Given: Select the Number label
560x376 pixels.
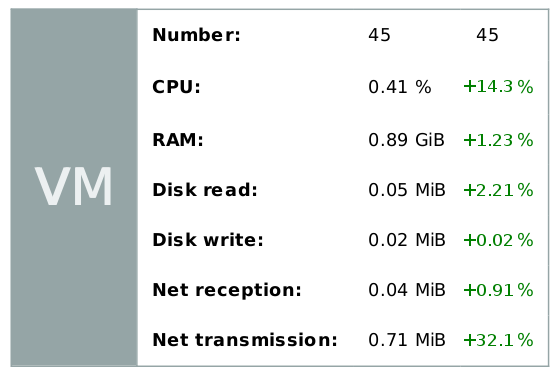Looking at the screenshot, I should (196, 35).
